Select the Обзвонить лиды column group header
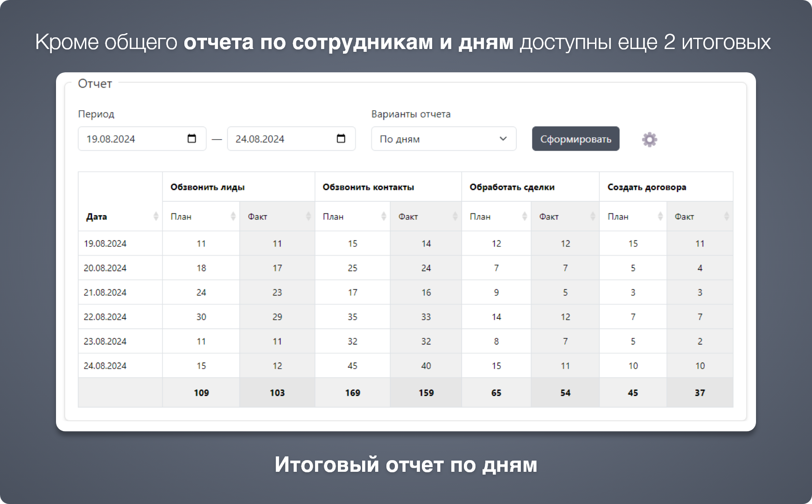The image size is (812, 504). 239,187
